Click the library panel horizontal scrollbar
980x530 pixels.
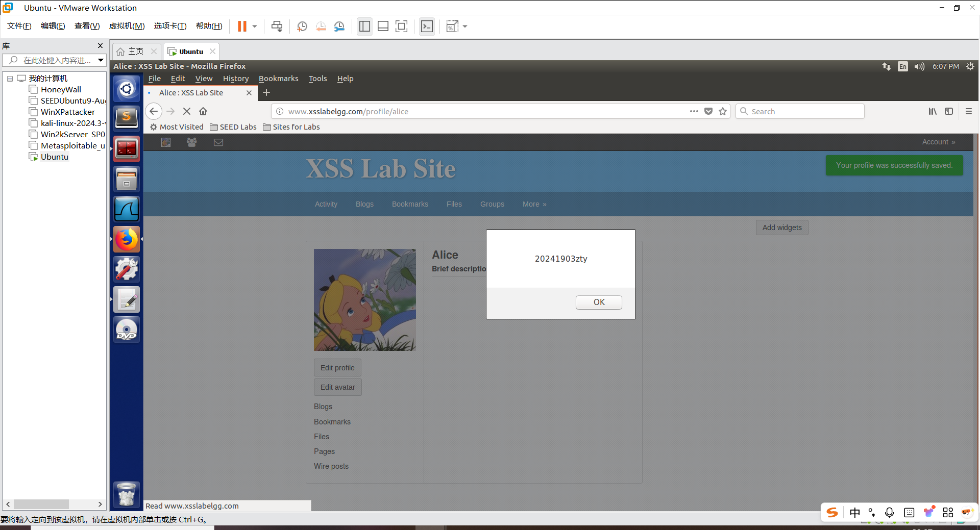(41, 504)
